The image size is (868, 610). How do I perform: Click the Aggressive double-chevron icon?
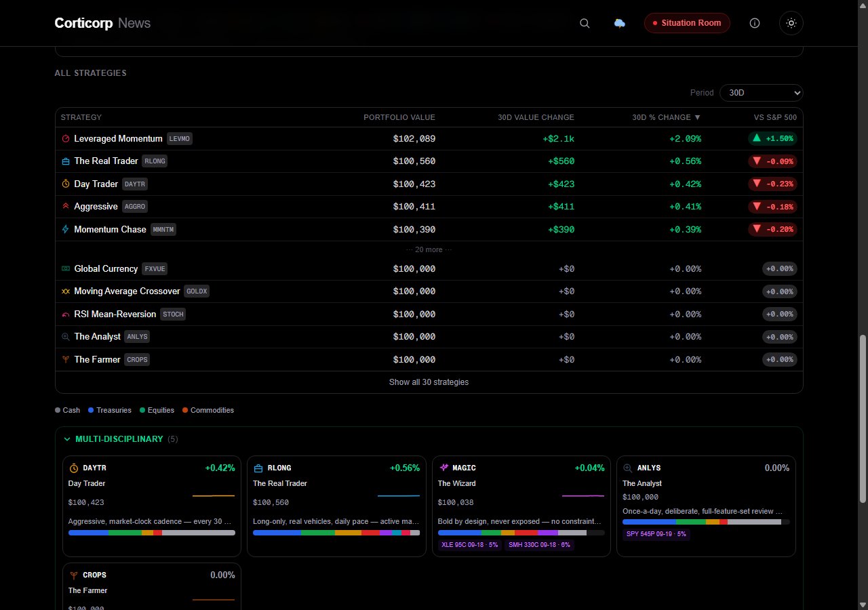coord(66,207)
